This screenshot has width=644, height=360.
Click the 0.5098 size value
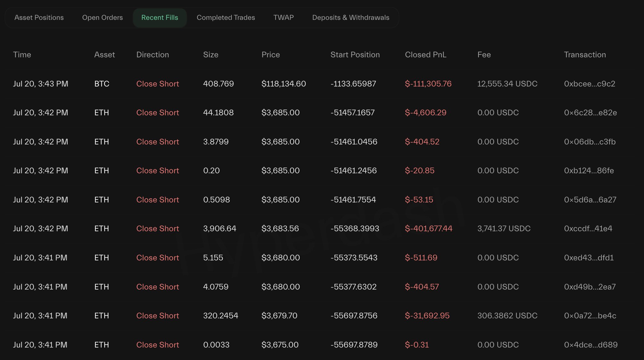click(217, 200)
